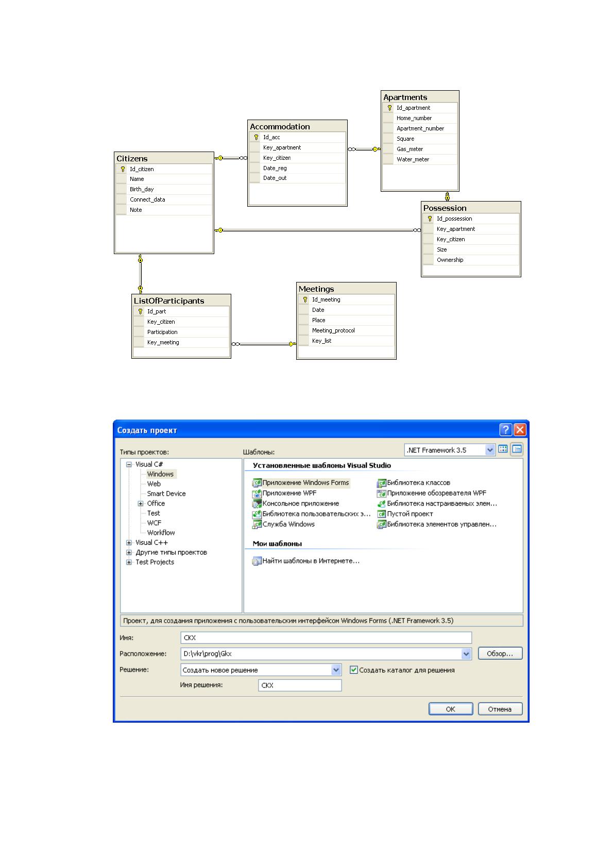The width and height of the screenshot is (613, 868).
Task: Focus the Имя решения text field
Action: [300, 686]
